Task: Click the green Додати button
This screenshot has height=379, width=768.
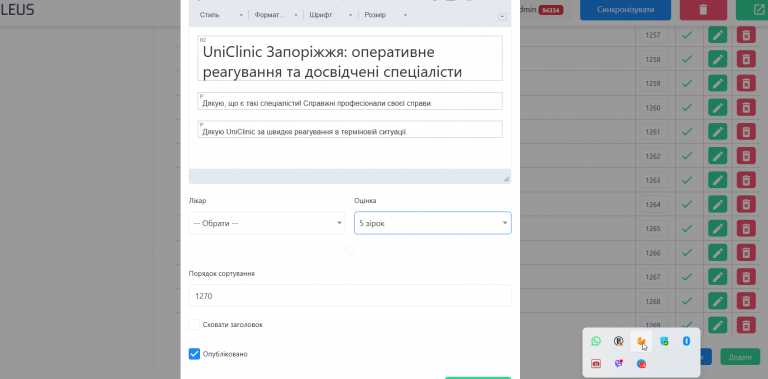Action: point(740,356)
